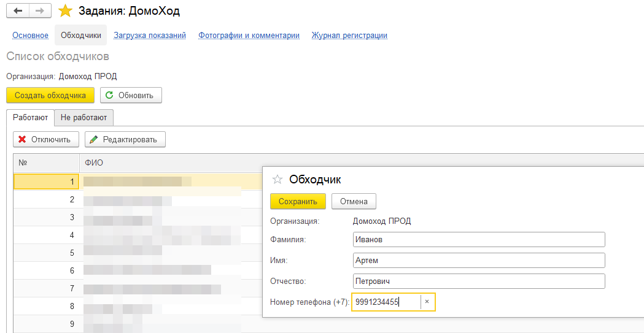644x333 pixels.
Task: Click the back navigation arrow
Action: [x=18, y=11]
